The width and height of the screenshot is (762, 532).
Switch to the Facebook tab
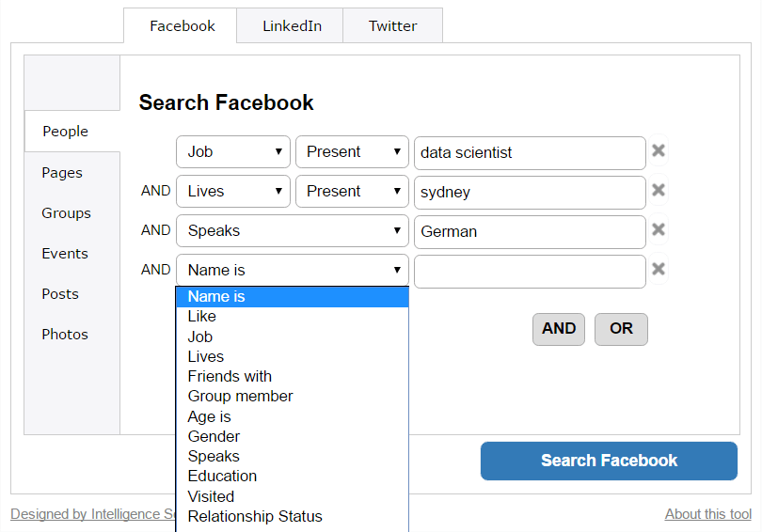(181, 25)
